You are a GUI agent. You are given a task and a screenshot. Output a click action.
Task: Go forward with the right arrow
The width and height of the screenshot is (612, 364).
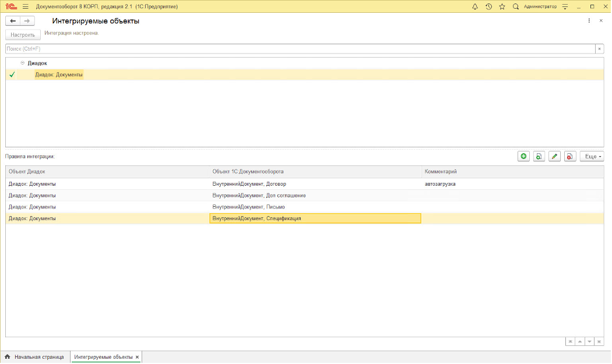coord(27,21)
